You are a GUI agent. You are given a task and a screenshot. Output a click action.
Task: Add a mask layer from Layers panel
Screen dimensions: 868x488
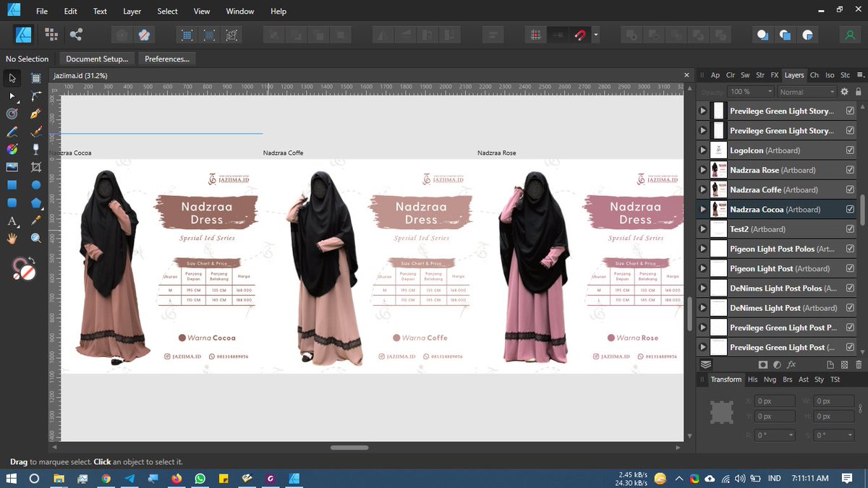tap(762, 365)
